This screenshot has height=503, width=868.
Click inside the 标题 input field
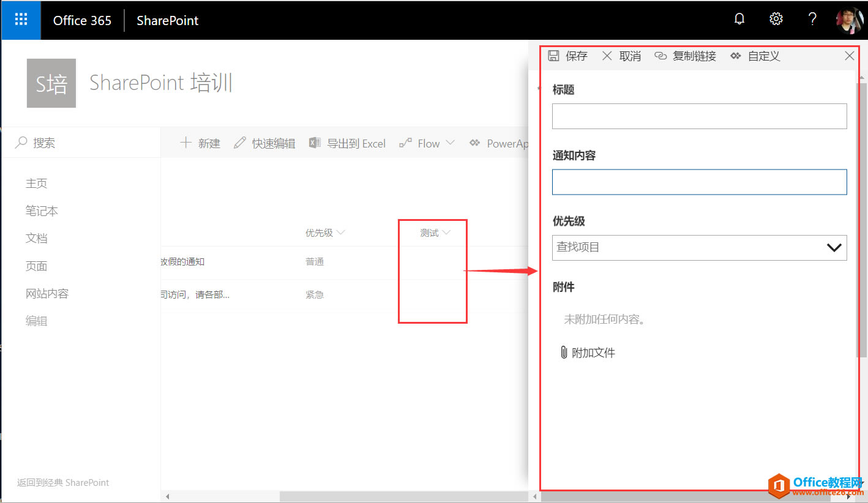(x=699, y=116)
